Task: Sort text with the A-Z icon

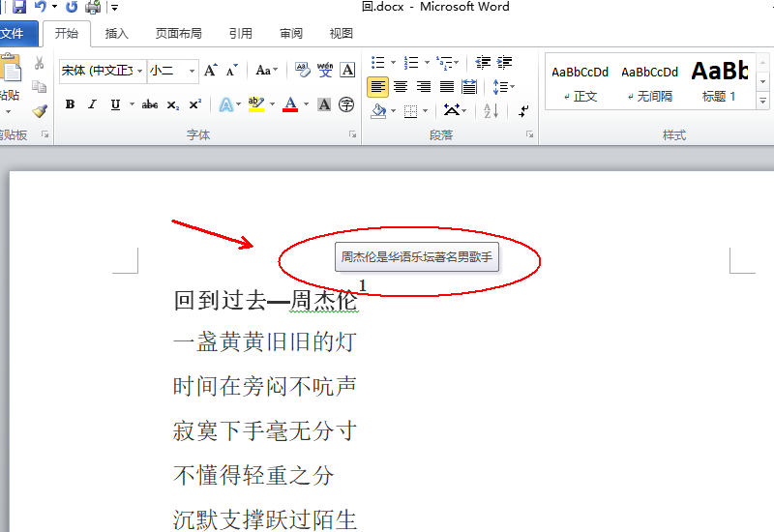Action: click(x=491, y=110)
